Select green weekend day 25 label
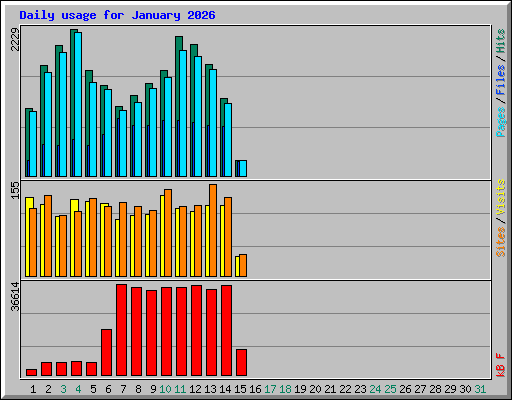 click(390, 389)
